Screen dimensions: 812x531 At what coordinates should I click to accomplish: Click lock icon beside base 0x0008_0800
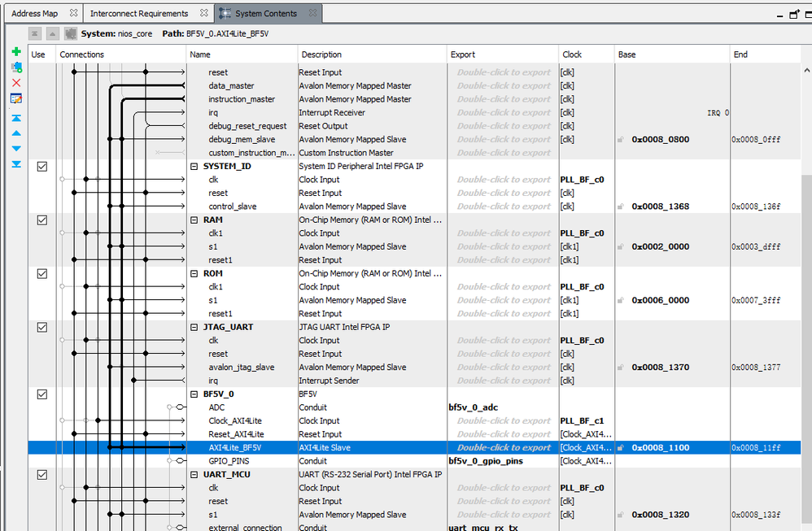pos(621,139)
